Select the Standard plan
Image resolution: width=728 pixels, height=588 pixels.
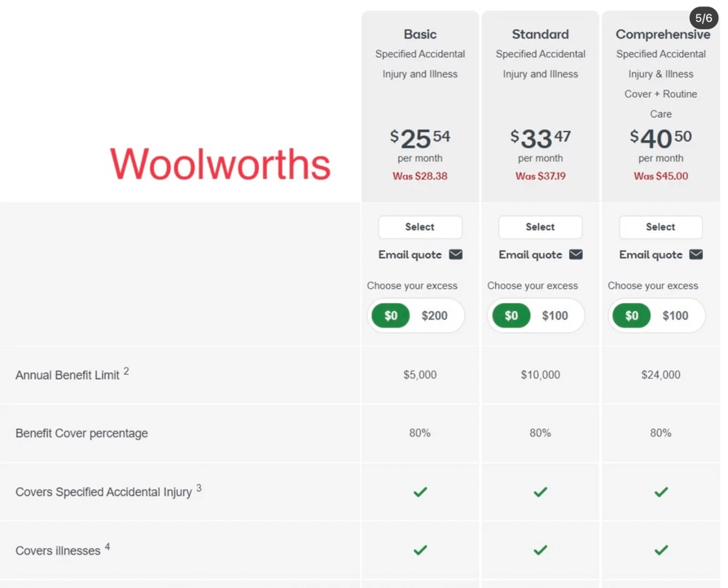click(540, 227)
